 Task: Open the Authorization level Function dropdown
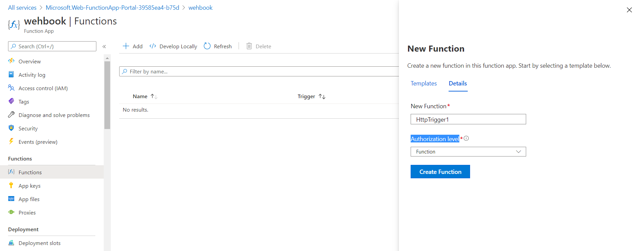click(x=468, y=152)
